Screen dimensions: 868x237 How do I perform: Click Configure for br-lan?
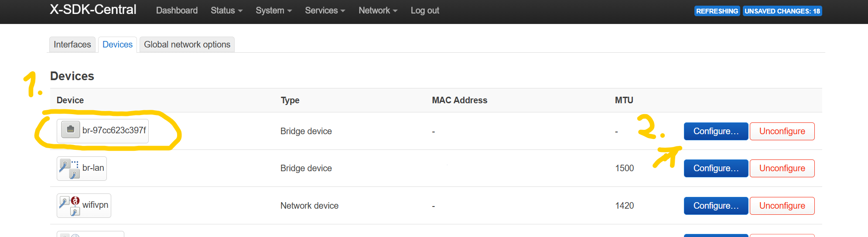716,168
